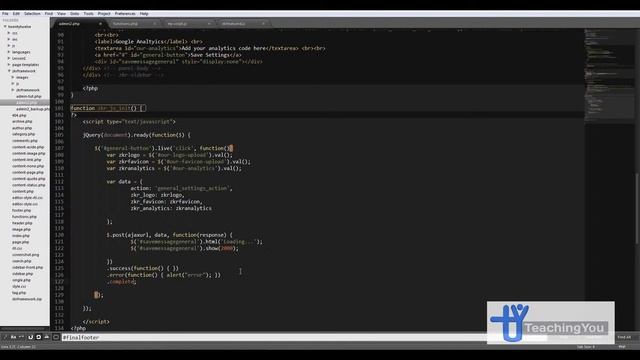Collapse the top-level zkrframework folder
640x360 pixels.
pyautogui.click(x=9, y=71)
